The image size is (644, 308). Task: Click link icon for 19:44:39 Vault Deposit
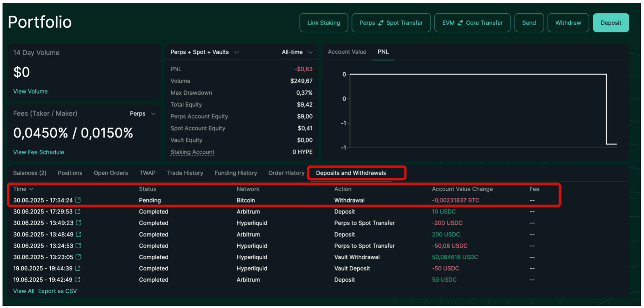[x=78, y=268]
